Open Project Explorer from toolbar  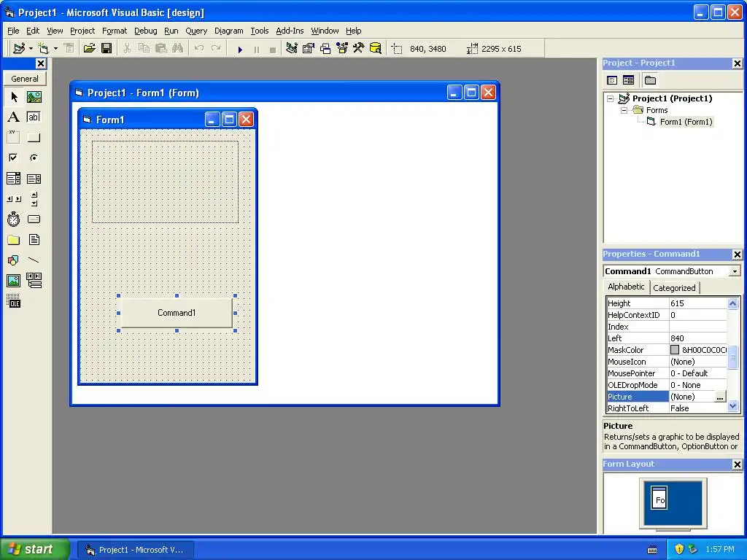pyautogui.click(x=292, y=48)
